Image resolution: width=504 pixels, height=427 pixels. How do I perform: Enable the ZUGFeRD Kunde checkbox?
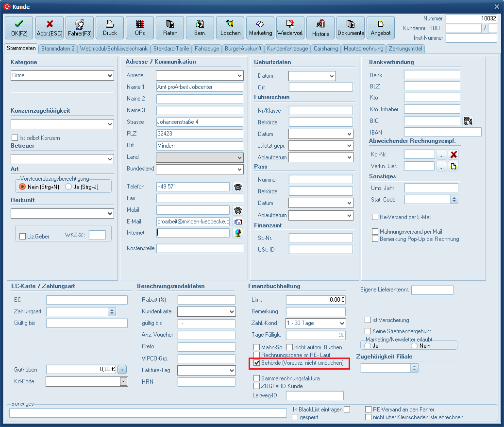pos(257,386)
